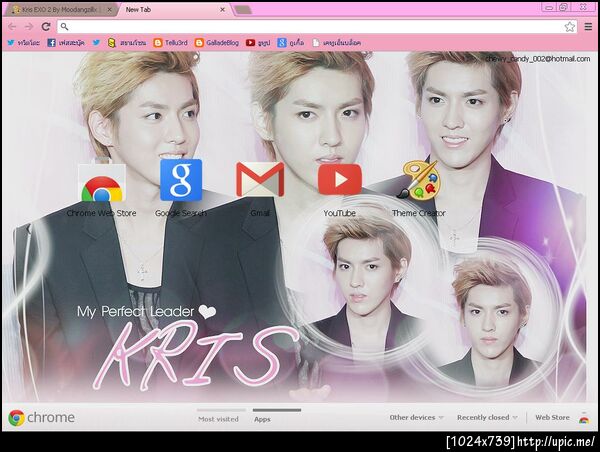Image resolution: width=600 pixels, height=452 pixels.
Task: Open the Chrome hamburger menu
Action: (x=588, y=26)
